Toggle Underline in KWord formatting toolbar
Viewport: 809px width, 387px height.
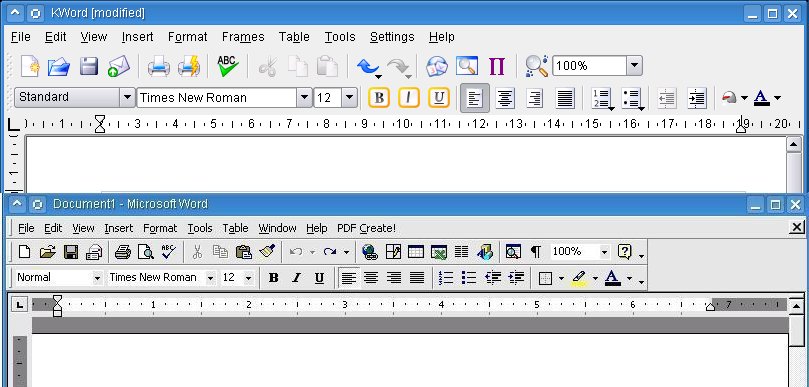click(439, 98)
